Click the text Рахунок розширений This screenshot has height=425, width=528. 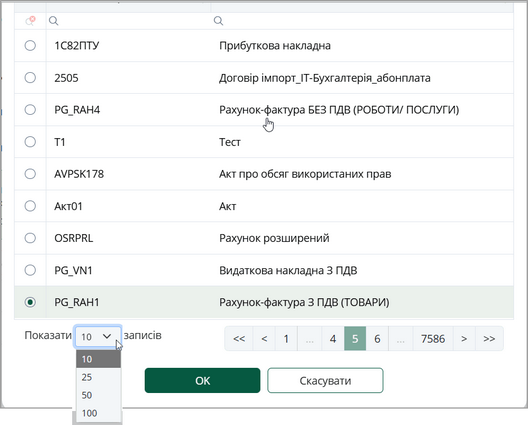click(274, 238)
